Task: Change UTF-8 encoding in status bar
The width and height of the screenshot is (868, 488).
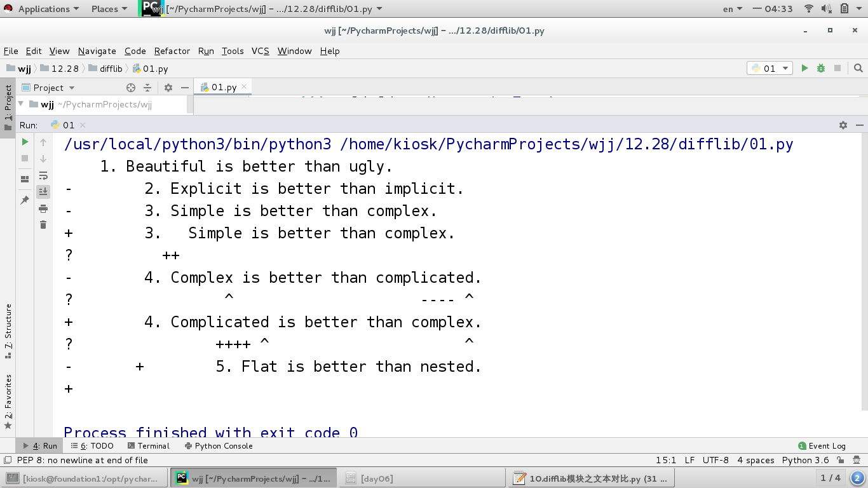Action: (715, 460)
